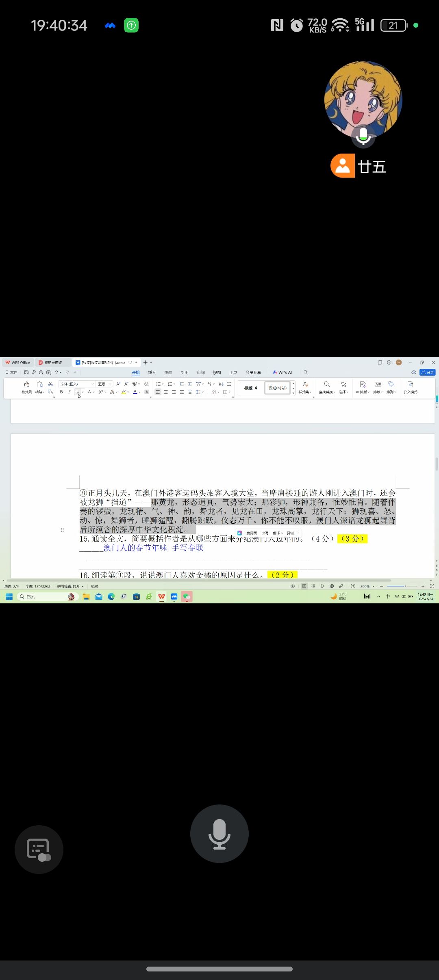This screenshot has width=439, height=980.
Task: Open the AI layout (AI排版) tool
Action: pyautogui.click(x=363, y=386)
